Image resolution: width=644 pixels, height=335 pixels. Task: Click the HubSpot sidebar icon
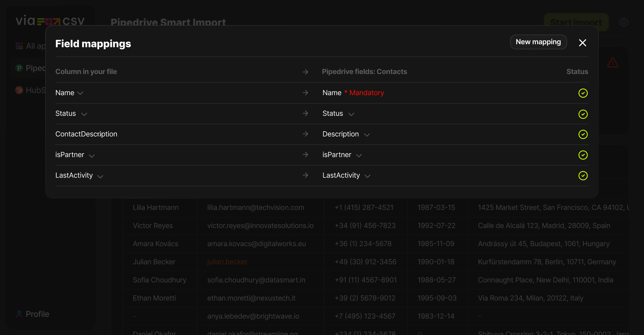click(19, 90)
